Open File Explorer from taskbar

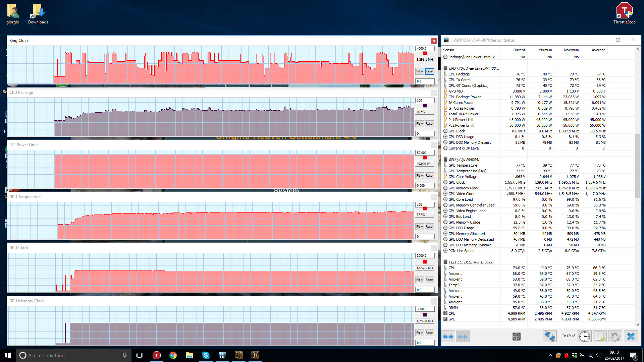tap(189, 355)
